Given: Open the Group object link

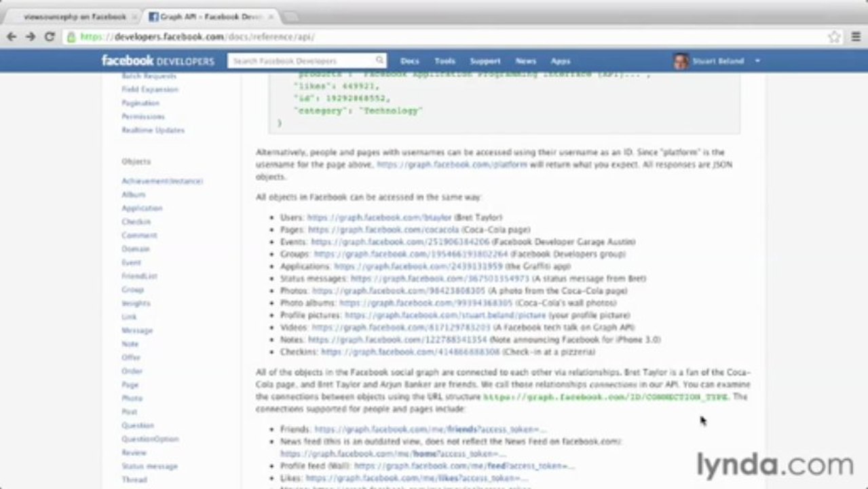Looking at the screenshot, I should [x=132, y=290].
